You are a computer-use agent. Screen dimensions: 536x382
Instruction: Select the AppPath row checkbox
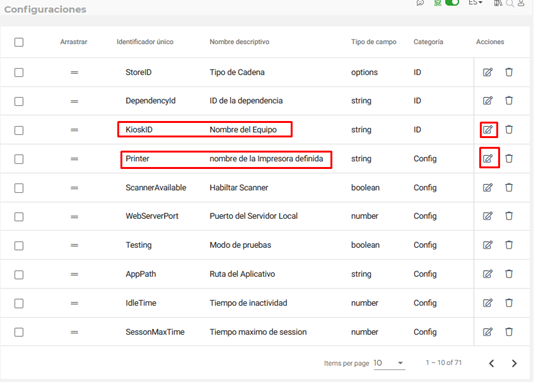click(x=19, y=275)
